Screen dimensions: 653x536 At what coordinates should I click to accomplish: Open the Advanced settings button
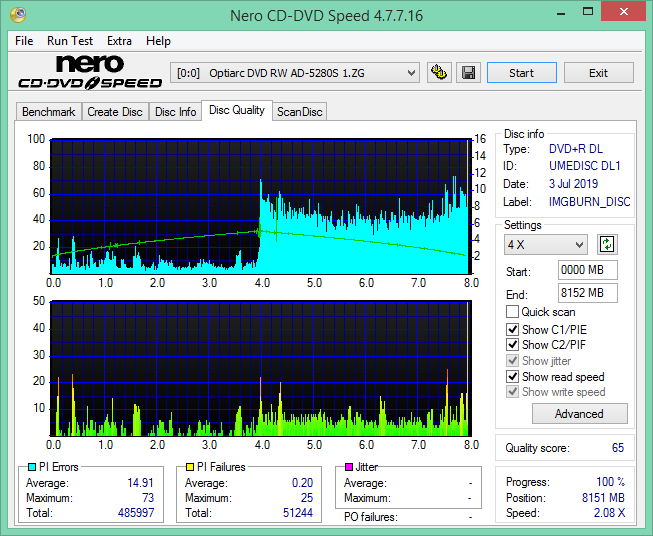pos(580,414)
